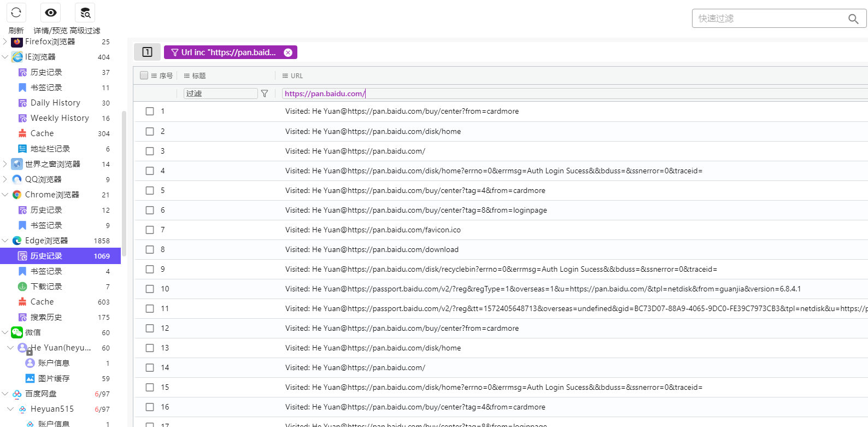Select Edge 书签记录 with 4 entries
Image resolution: width=868 pixels, height=427 pixels.
[60, 271]
